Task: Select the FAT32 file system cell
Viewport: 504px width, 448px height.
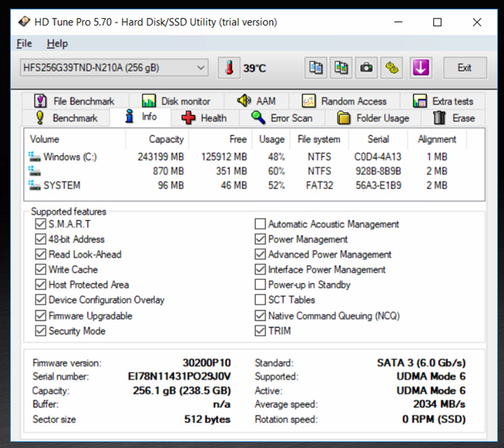Action: point(320,185)
